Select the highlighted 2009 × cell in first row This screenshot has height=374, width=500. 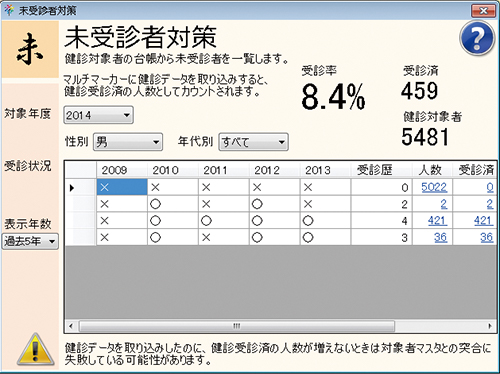pyautogui.click(x=122, y=187)
